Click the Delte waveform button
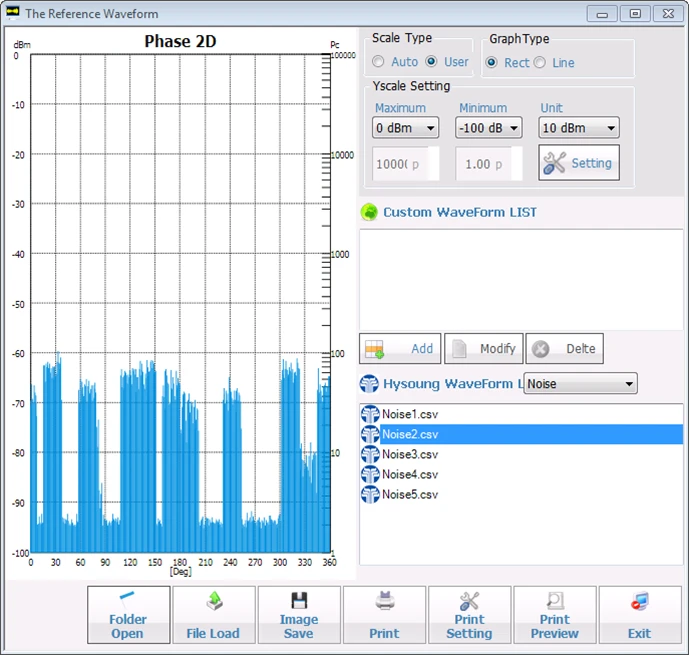This screenshot has height=655, width=689. pos(564,348)
